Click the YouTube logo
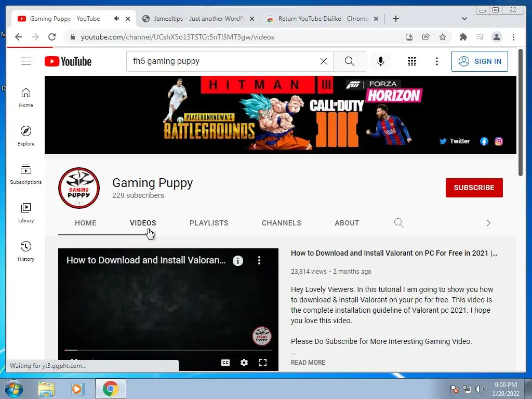The image size is (532, 399). (68, 61)
